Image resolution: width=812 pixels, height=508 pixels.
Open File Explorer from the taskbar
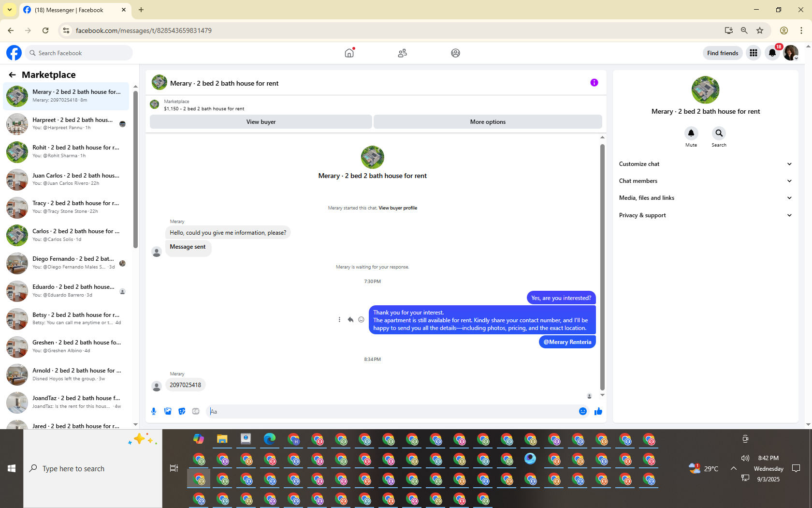pyautogui.click(x=222, y=439)
